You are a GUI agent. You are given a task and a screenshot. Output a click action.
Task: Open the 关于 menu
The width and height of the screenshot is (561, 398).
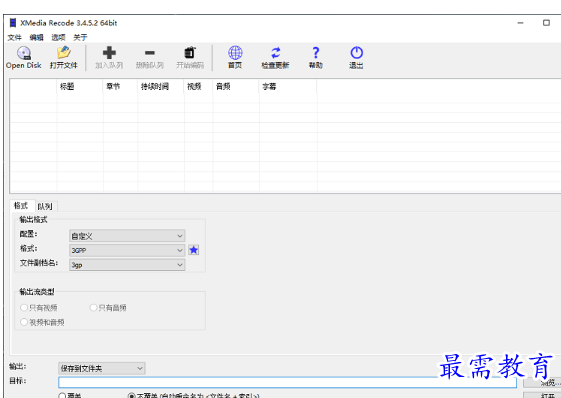[x=81, y=37]
